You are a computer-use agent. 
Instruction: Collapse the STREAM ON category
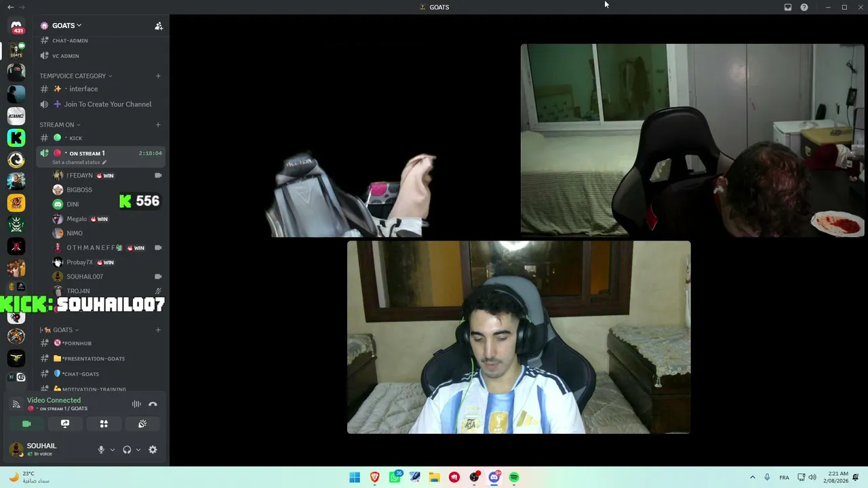[x=60, y=125]
